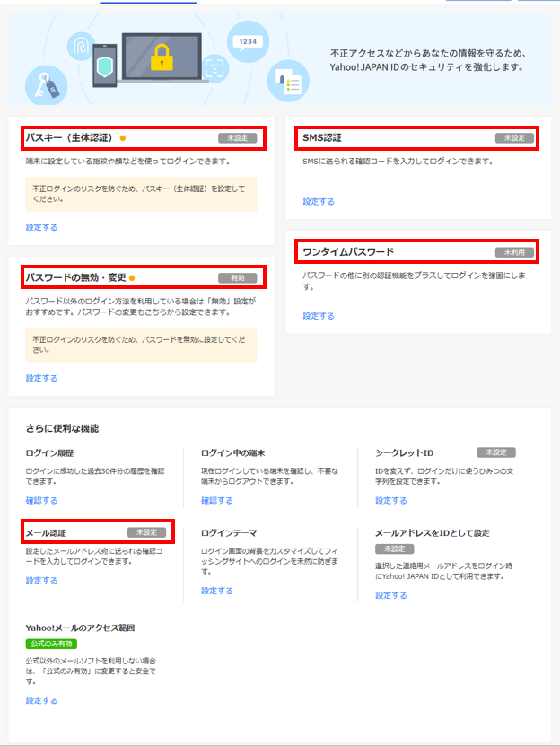The width and height of the screenshot is (560, 746).
Task: Click the key icon in the banner
Action: (x=45, y=83)
